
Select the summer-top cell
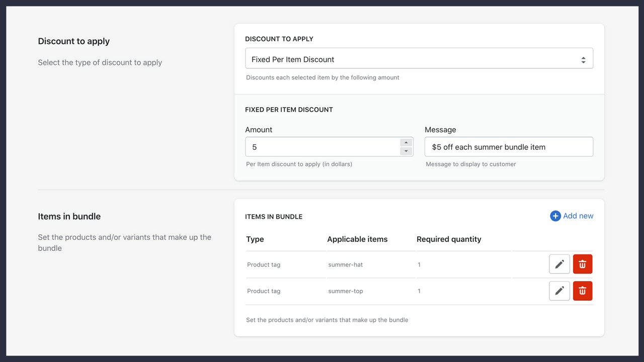click(346, 291)
